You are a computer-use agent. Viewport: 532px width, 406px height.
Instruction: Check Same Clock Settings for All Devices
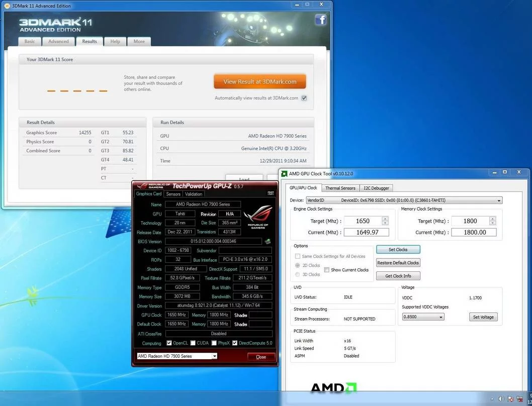(298, 256)
